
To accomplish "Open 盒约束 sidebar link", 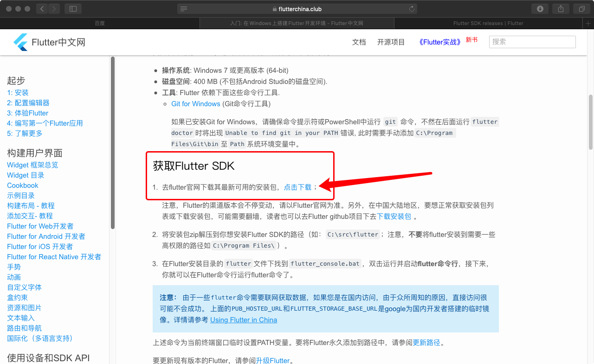I will click(17, 298).
